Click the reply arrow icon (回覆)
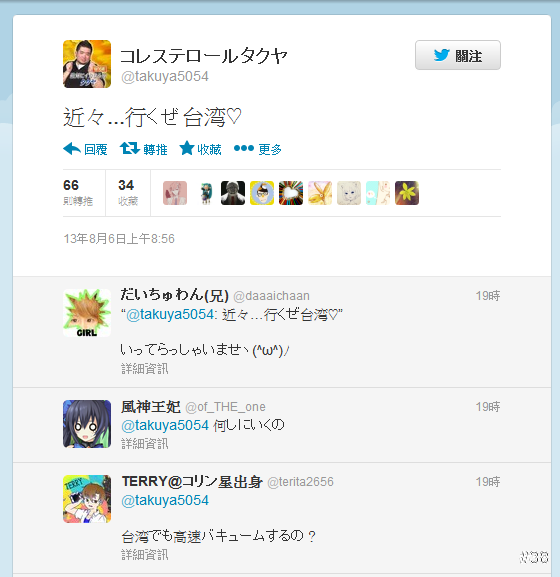Screen dimensions: 560x577 (x=72, y=149)
